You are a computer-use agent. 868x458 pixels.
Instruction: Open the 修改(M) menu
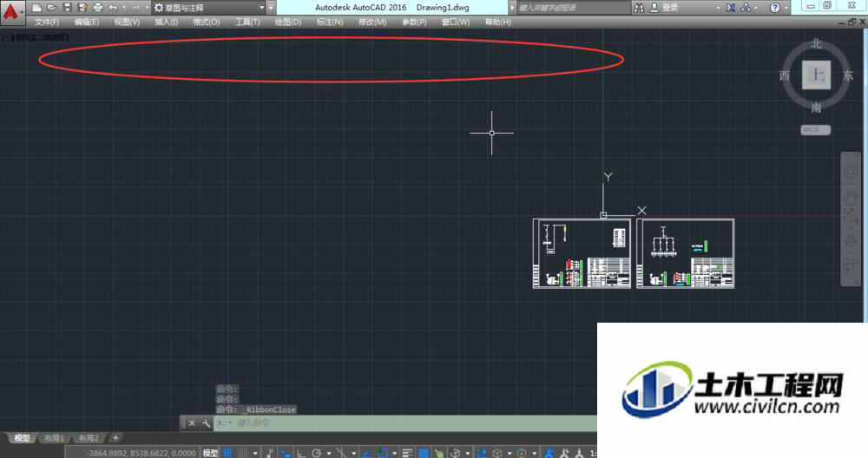tap(372, 23)
